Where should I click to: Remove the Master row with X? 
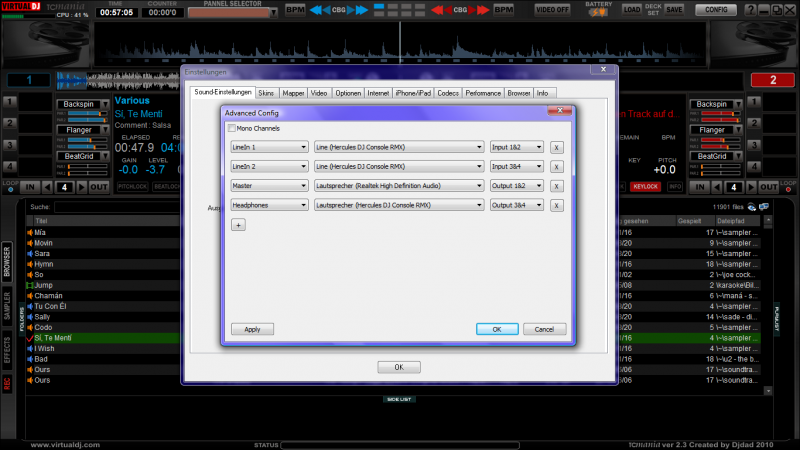(x=557, y=186)
